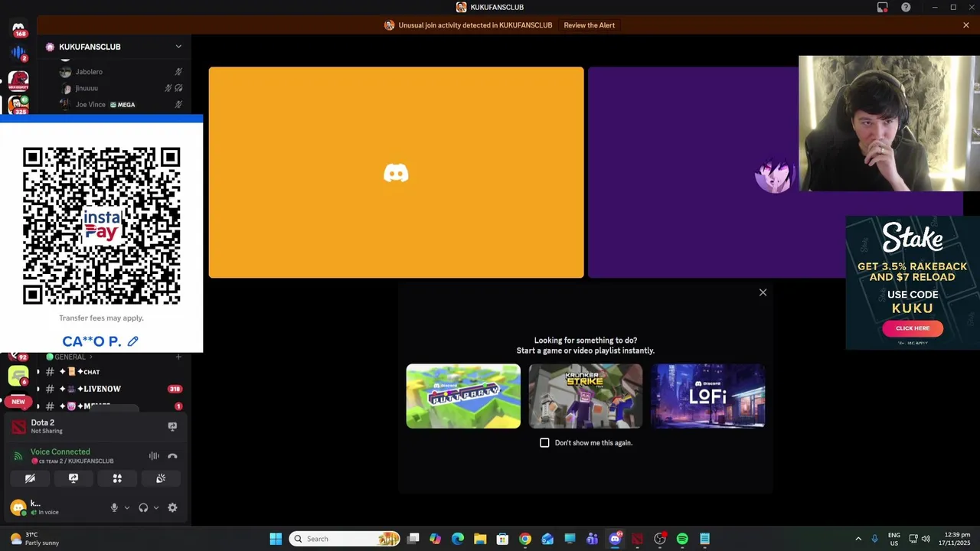980x551 pixels.
Task: Click the taskbar Search box
Action: (345, 539)
